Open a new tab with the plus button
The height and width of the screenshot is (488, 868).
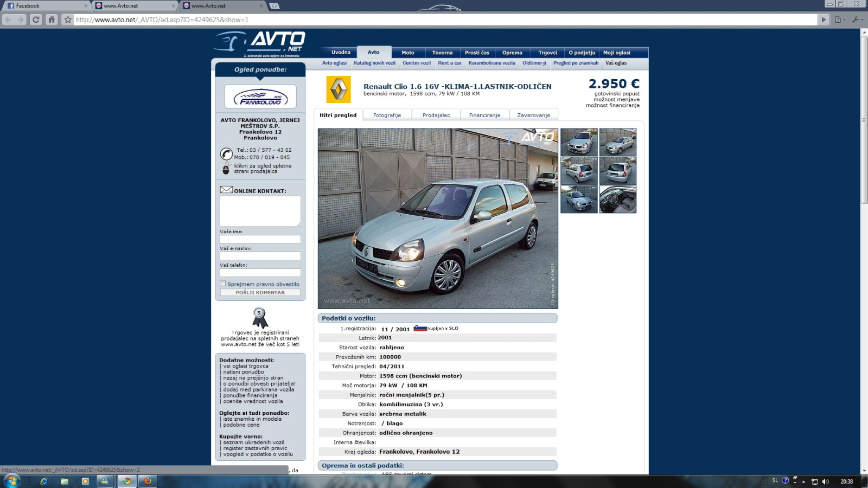click(x=275, y=5)
